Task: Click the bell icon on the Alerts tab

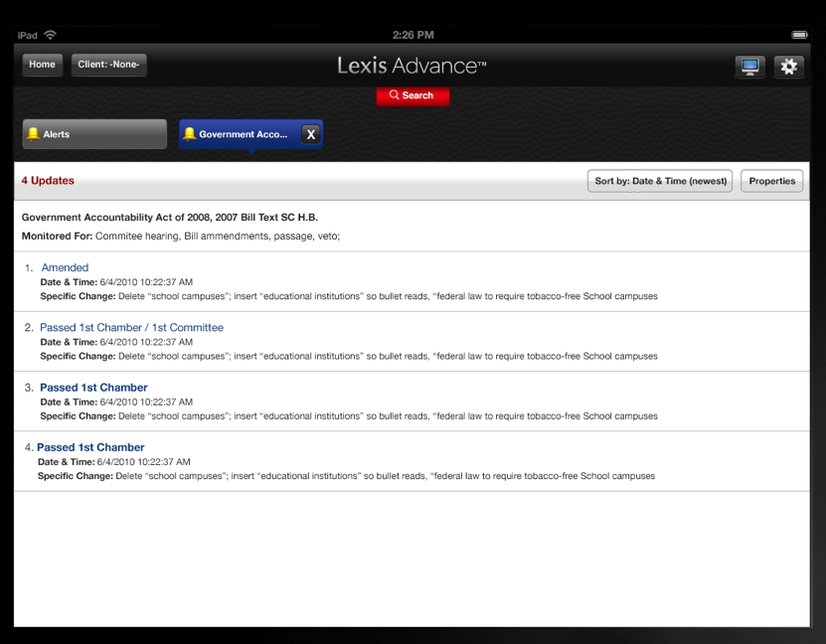Action: click(x=35, y=133)
